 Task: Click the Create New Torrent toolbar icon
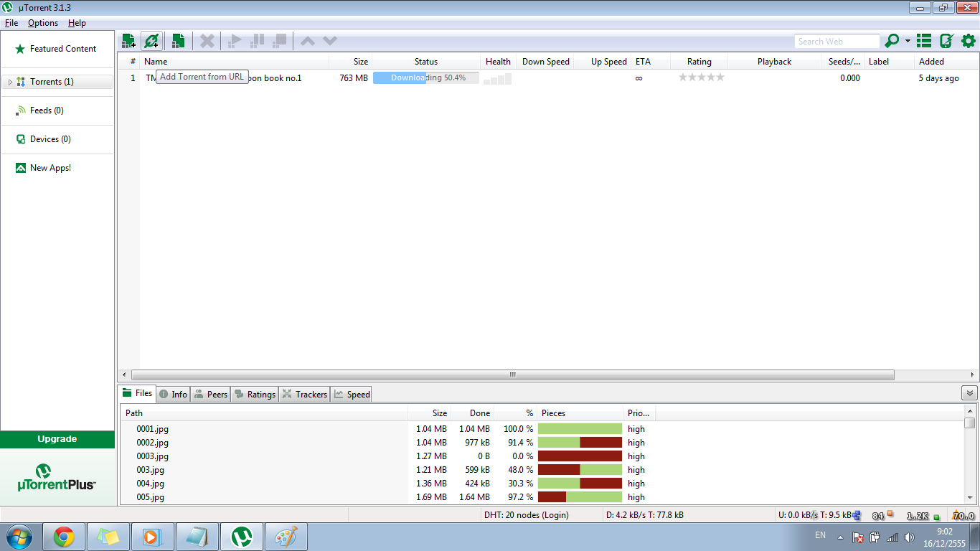coord(178,41)
